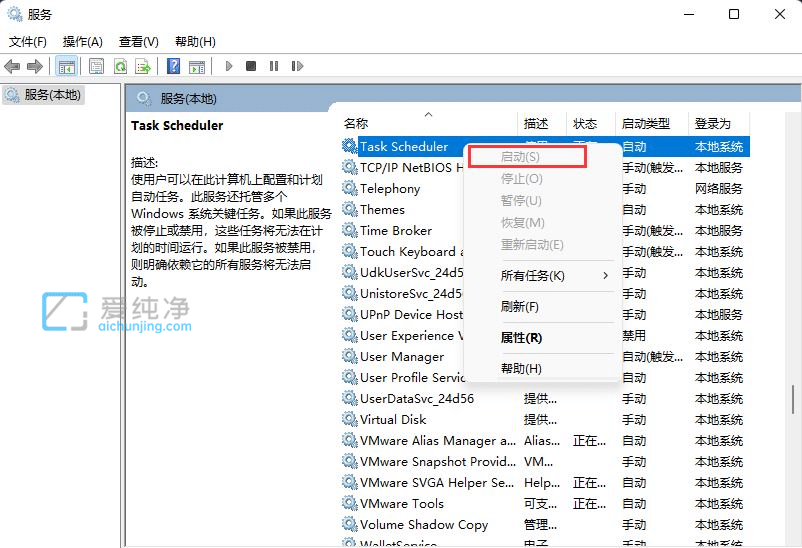Screen dimensions: 802x548
Task: Open the 查看(V) menu
Action: [139, 41]
